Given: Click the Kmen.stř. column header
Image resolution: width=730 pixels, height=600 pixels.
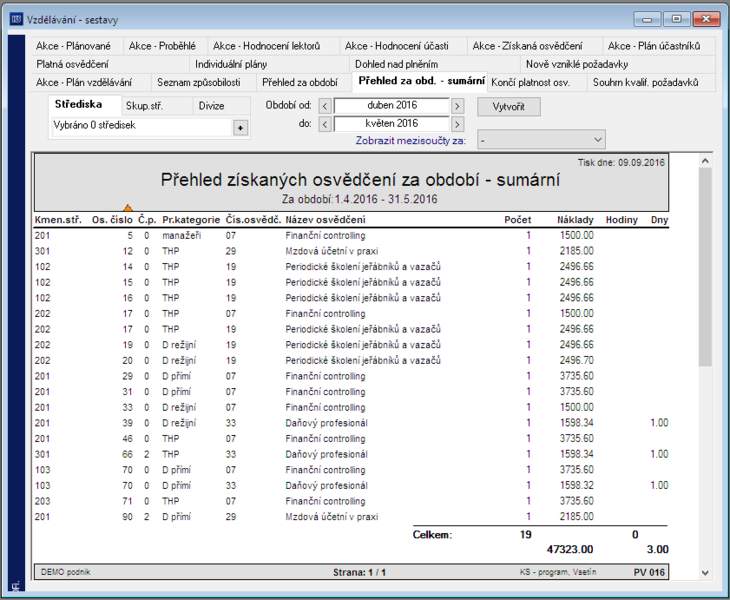Looking at the screenshot, I should 58,220.
